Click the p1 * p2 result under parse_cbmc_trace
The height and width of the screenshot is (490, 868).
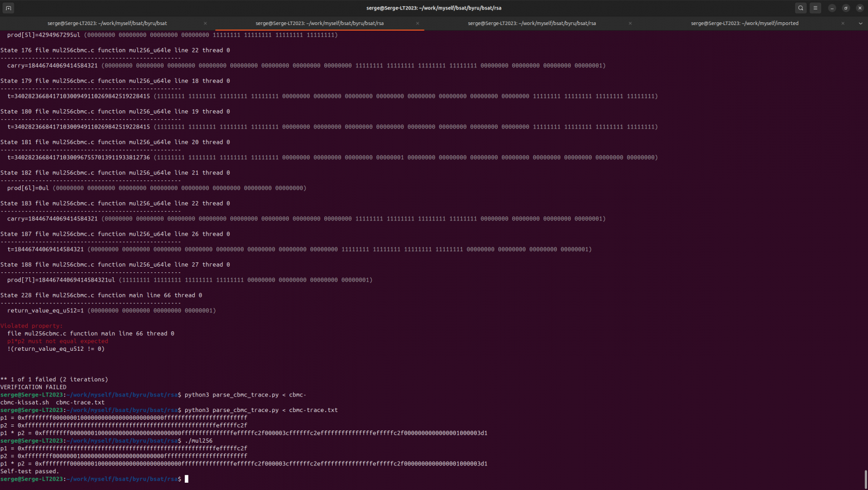tap(244, 433)
